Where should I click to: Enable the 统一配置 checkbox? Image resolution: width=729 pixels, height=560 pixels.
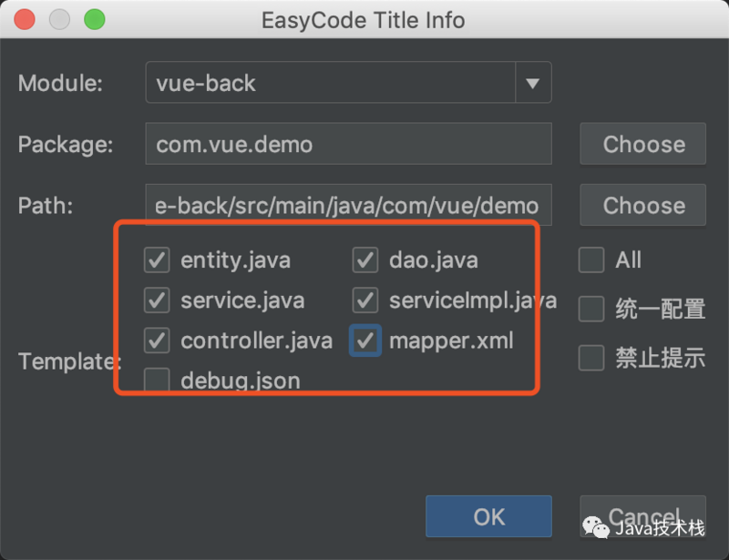click(x=591, y=309)
